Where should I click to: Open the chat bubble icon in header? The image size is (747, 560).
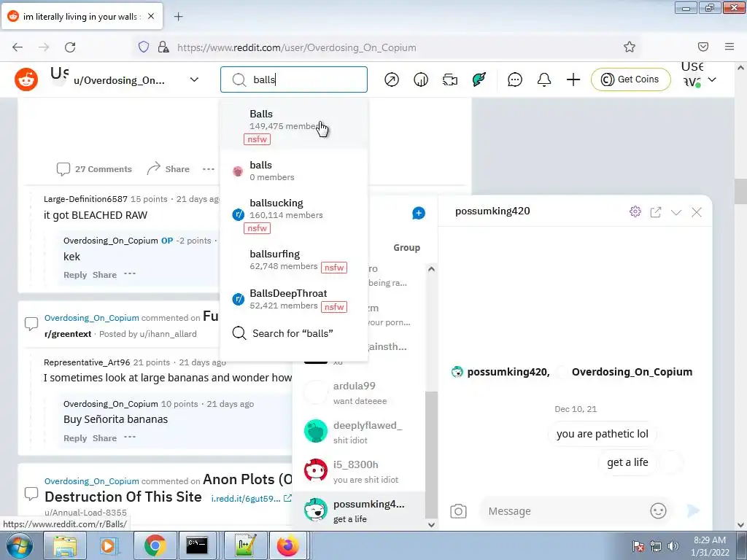point(515,79)
